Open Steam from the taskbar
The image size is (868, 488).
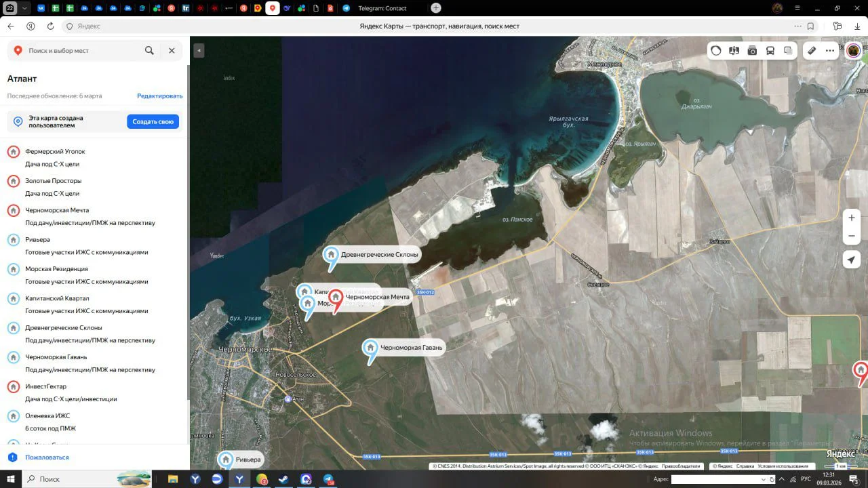point(284,479)
